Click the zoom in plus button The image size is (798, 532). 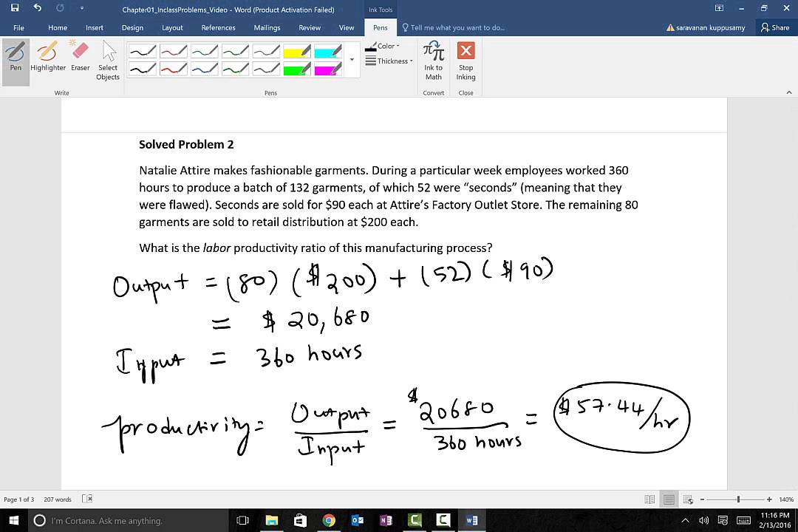pos(769,499)
